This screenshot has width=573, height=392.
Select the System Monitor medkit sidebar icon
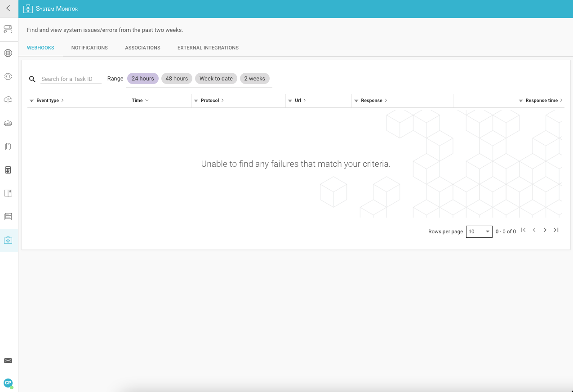pos(8,240)
